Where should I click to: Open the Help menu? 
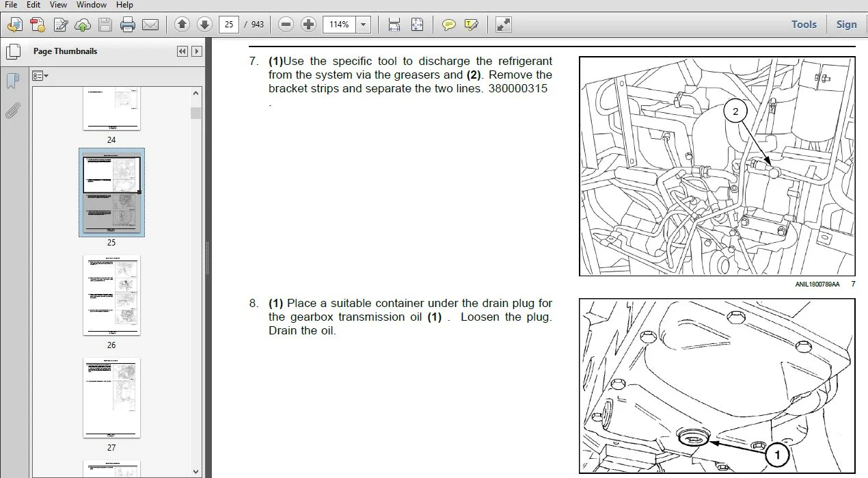point(124,4)
